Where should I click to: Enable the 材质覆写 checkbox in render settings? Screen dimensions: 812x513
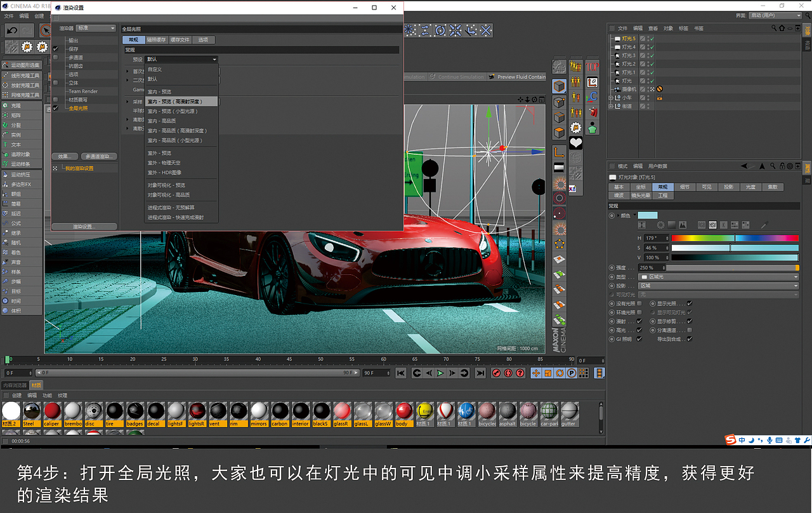point(56,100)
